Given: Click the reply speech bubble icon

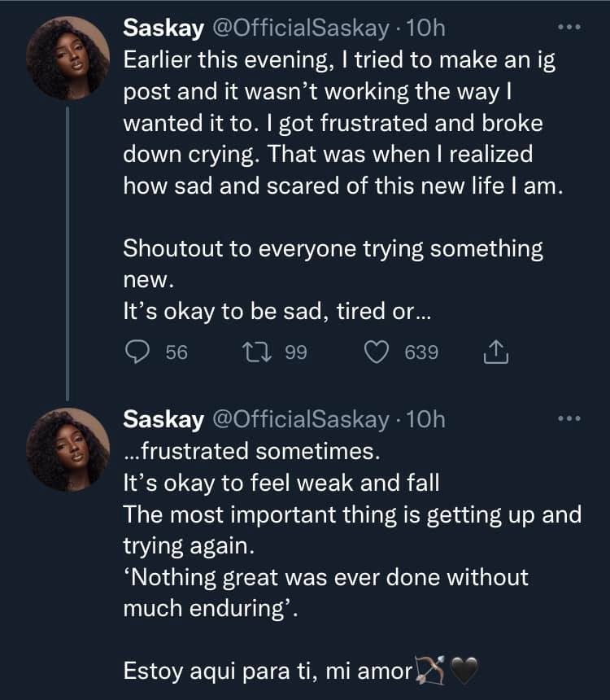Looking at the screenshot, I should pos(138,352).
